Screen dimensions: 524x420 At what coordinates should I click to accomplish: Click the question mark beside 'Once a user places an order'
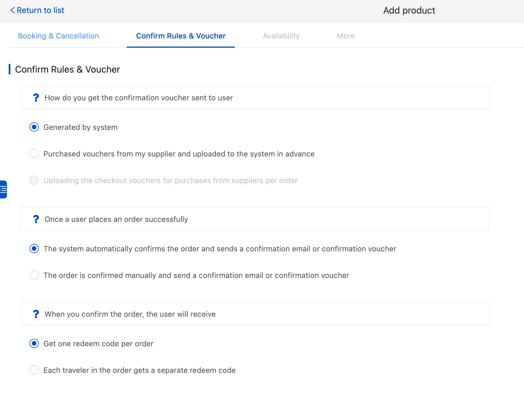(36, 219)
